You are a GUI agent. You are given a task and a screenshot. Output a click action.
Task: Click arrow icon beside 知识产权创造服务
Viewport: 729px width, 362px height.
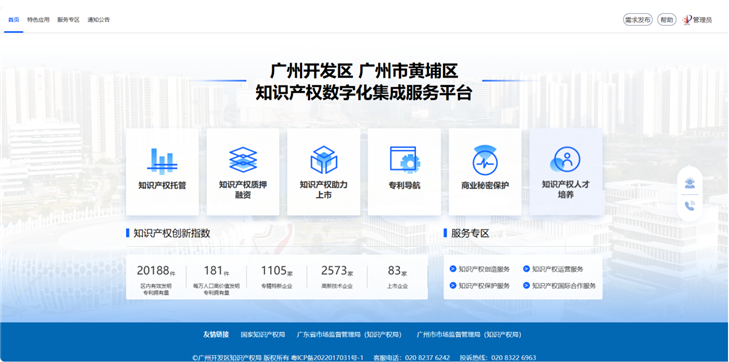tap(453, 269)
